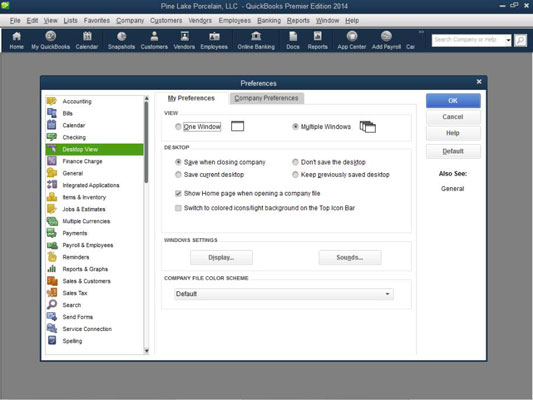Select the Reminders preferences icon
Screen dimensions: 533x400
(x=52, y=257)
